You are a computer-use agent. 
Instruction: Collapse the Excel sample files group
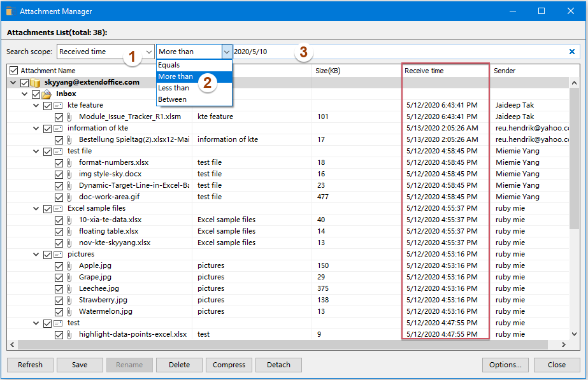click(x=36, y=208)
